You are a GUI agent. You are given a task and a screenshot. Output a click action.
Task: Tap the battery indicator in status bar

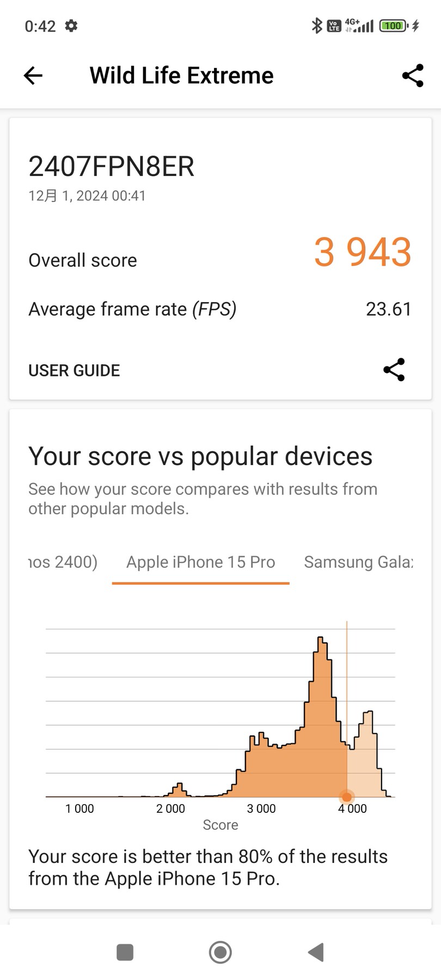393,26
